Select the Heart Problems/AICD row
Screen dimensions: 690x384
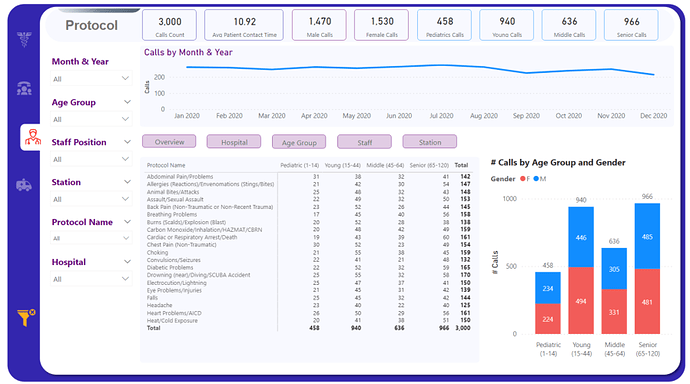(308, 313)
